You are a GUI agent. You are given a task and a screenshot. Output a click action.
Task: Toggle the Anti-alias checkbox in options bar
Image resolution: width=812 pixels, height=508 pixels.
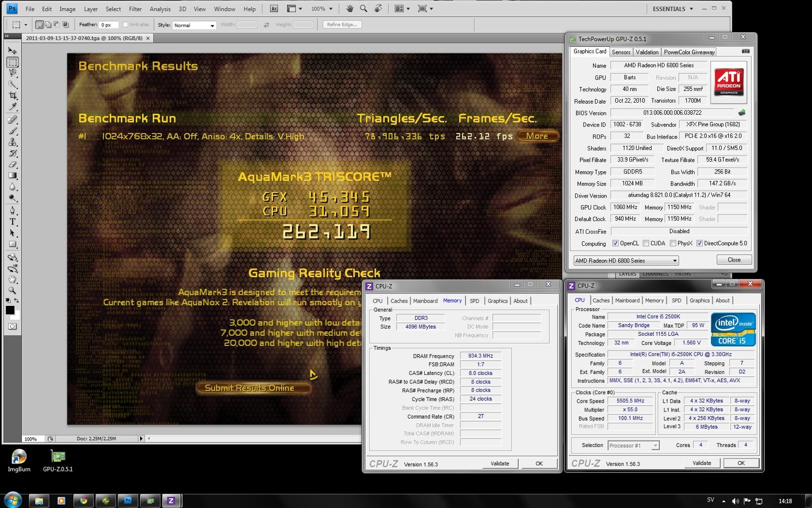(x=125, y=24)
